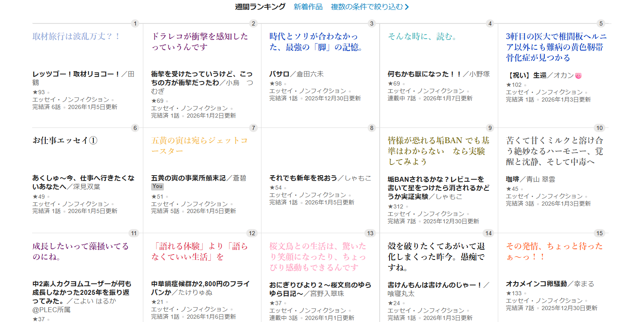Click the chevron arrow beside 複数の条件で絞り込む
This screenshot has width=644, height=322.
point(407,7)
